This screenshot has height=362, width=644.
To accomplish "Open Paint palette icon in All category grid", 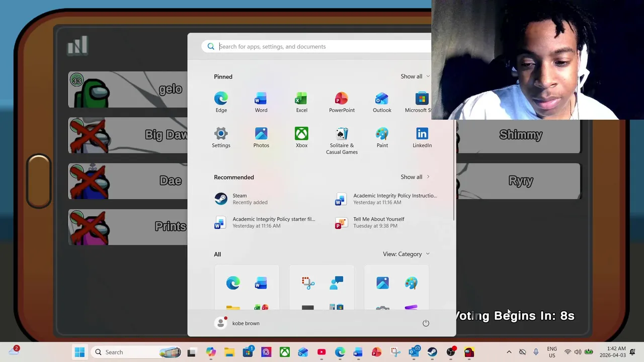I will [x=411, y=283].
